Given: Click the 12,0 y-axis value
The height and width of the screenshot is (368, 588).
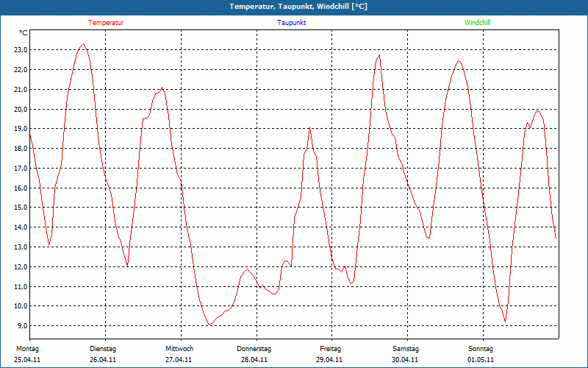Looking at the screenshot, I should coord(21,267).
